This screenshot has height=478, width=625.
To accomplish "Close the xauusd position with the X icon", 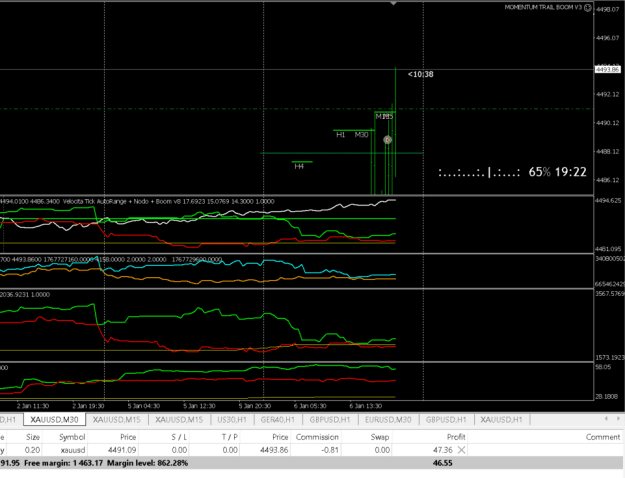I will pos(461,450).
